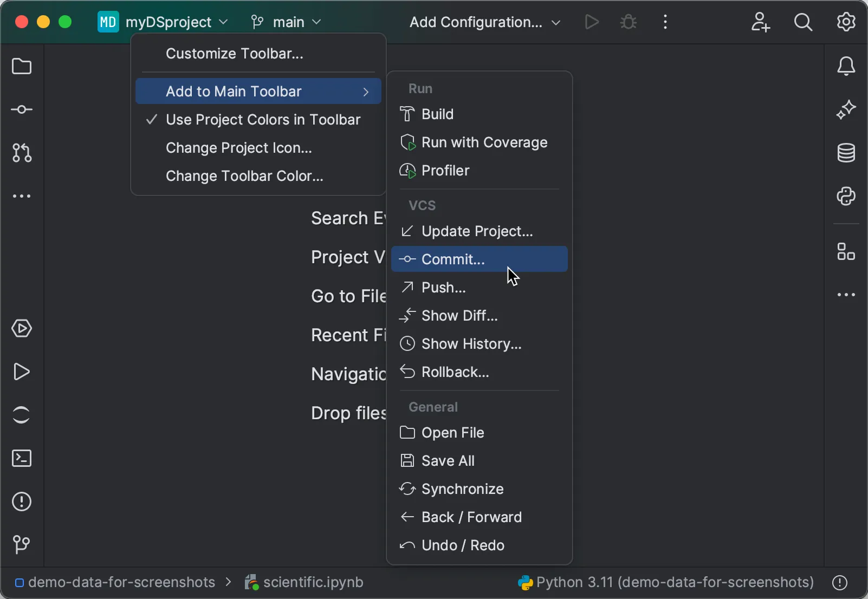Open the Database tool window
The image size is (868, 599).
pos(846,153)
